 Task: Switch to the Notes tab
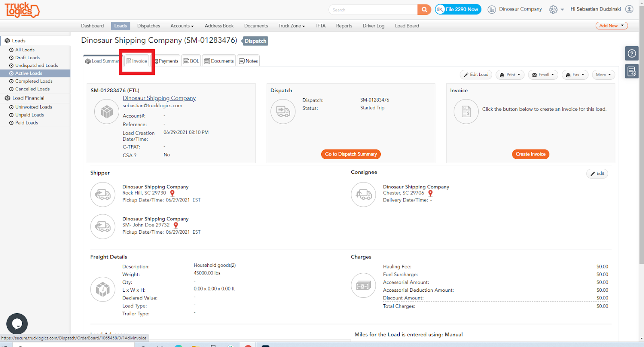pos(248,61)
